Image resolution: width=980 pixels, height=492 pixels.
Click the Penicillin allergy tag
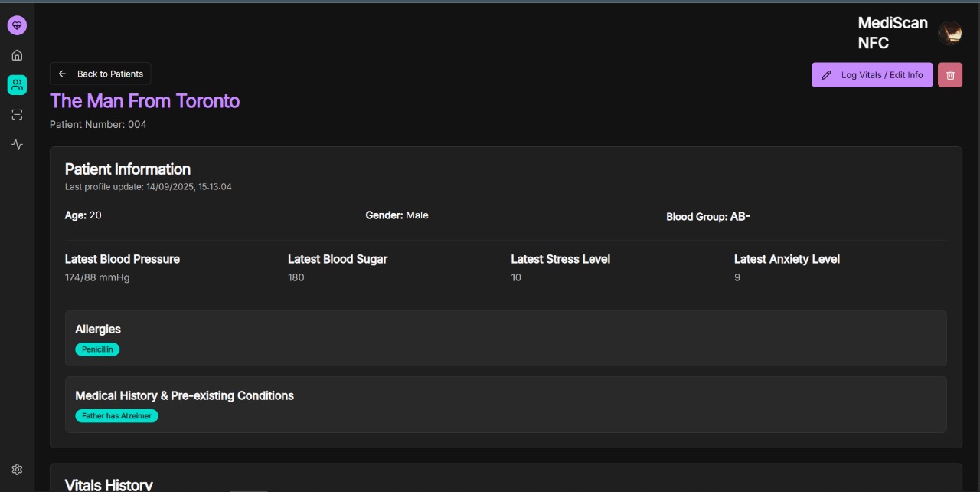97,349
